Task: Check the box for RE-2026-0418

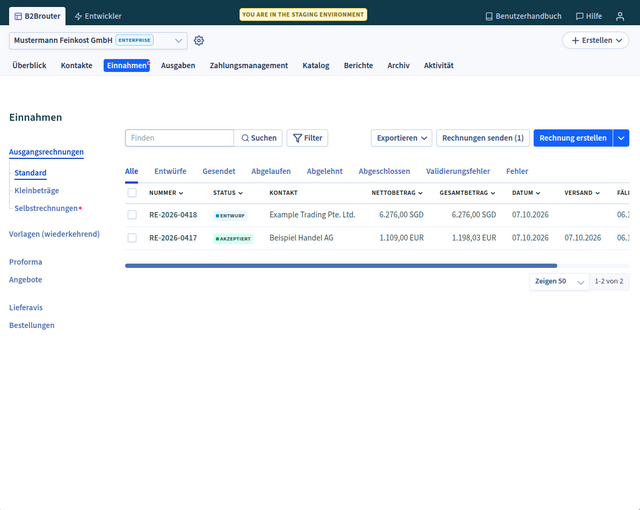Action: (x=132, y=215)
